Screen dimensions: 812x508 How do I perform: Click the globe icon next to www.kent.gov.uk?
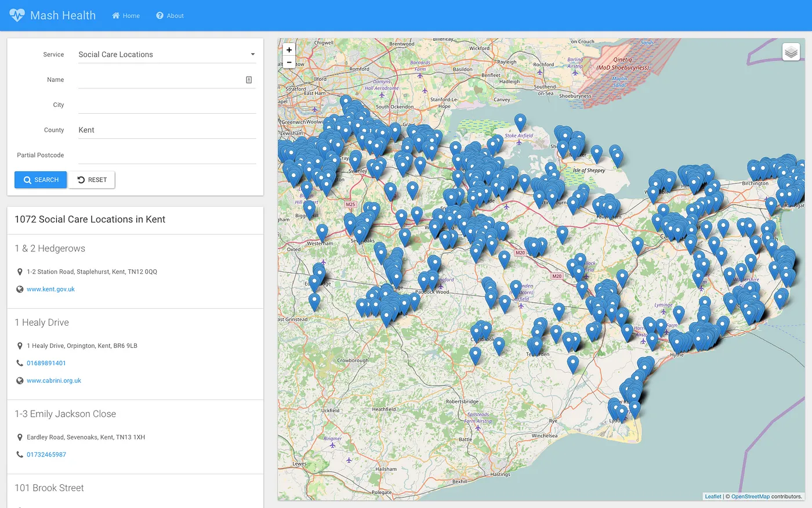[x=20, y=289]
